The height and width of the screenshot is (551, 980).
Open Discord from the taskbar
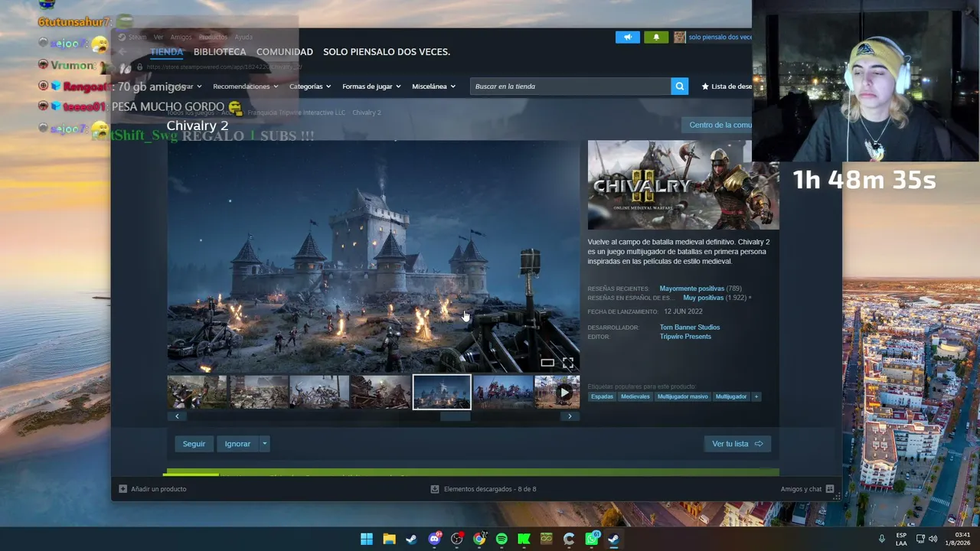click(x=435, y=539)
